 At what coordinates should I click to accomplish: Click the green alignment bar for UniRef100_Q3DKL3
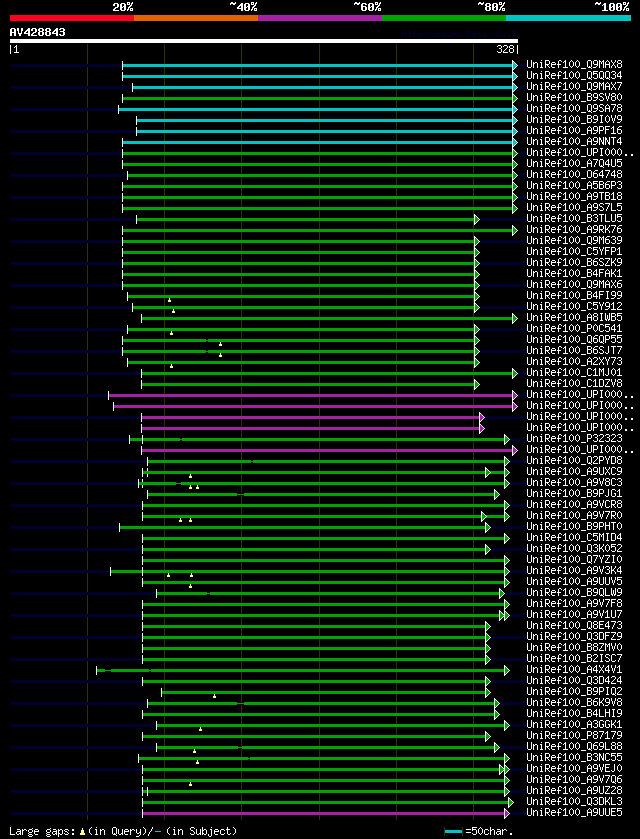(327, 802)
